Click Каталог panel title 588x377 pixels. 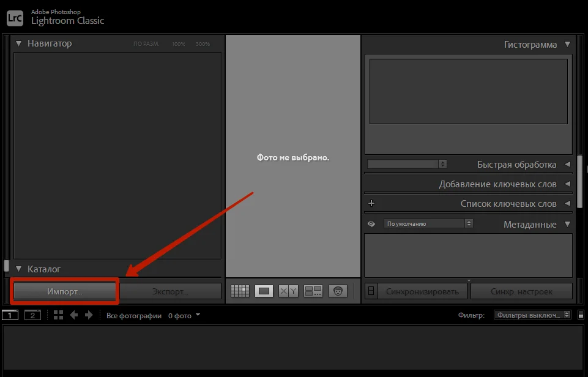[x=44, y=269]
